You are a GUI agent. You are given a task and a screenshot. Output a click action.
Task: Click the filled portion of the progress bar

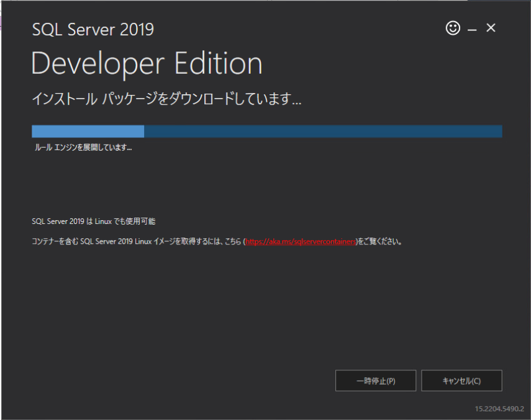coord(87,131)
